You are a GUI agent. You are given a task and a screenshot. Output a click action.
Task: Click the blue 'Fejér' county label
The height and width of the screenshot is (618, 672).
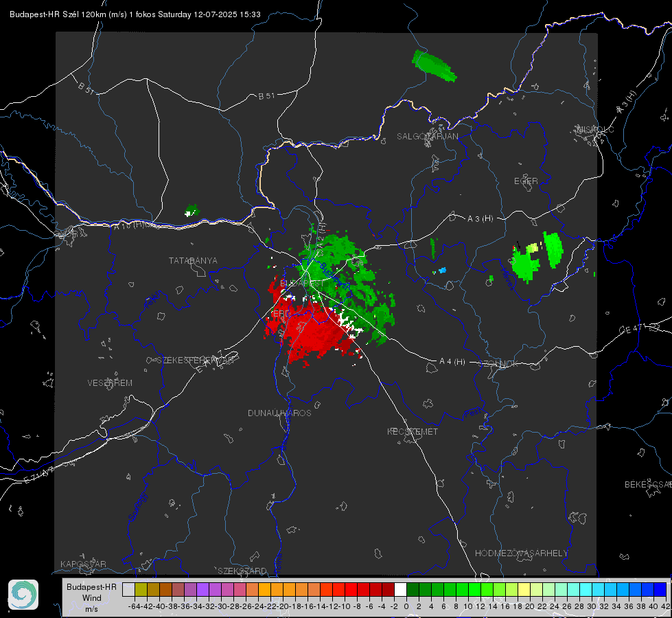(x=154, y=300)
